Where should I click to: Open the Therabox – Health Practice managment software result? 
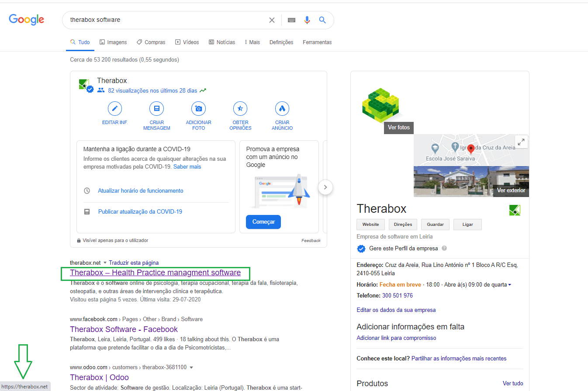[x=155, y=273]
